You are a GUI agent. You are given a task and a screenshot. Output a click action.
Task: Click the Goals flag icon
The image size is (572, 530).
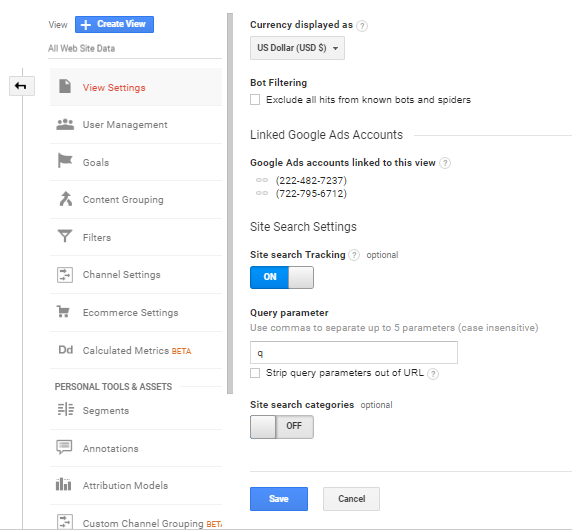click(x=65, y=161)
